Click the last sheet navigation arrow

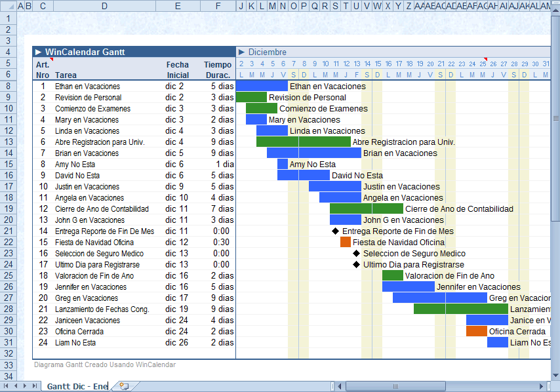click(x=35, y=386)
